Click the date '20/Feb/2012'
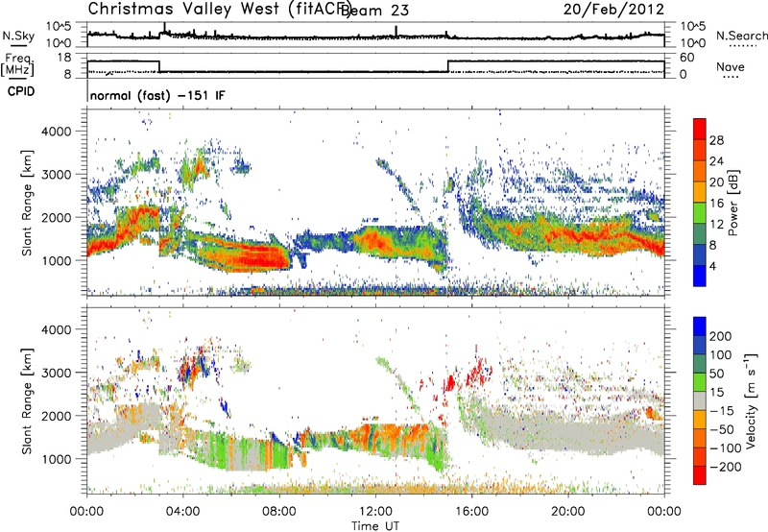Screen dimensions: 768x532 click(613, 10)
